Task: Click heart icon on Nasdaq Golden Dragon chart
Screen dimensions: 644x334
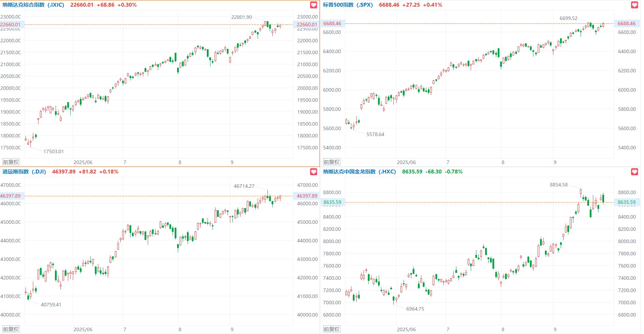Action: pos(634,172)
